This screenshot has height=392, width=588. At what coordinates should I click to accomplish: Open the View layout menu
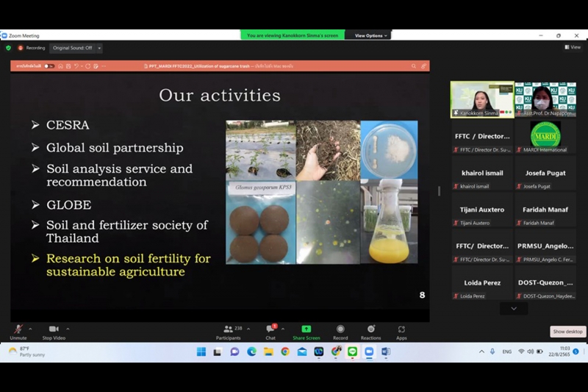click(x=572, y=47)
